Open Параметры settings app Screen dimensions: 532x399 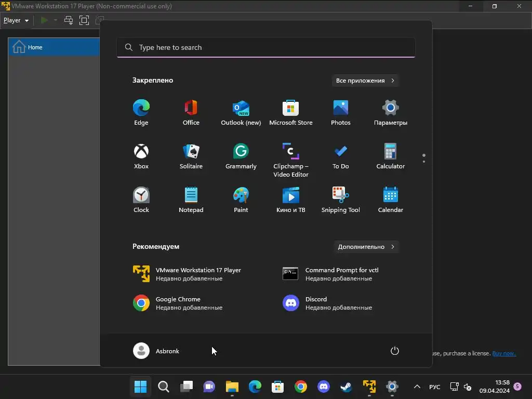coord(391,113)
